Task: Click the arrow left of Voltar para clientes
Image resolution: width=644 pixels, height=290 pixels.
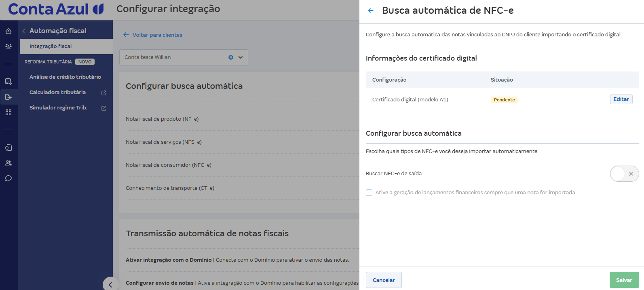Action: [x=126, y=35]
